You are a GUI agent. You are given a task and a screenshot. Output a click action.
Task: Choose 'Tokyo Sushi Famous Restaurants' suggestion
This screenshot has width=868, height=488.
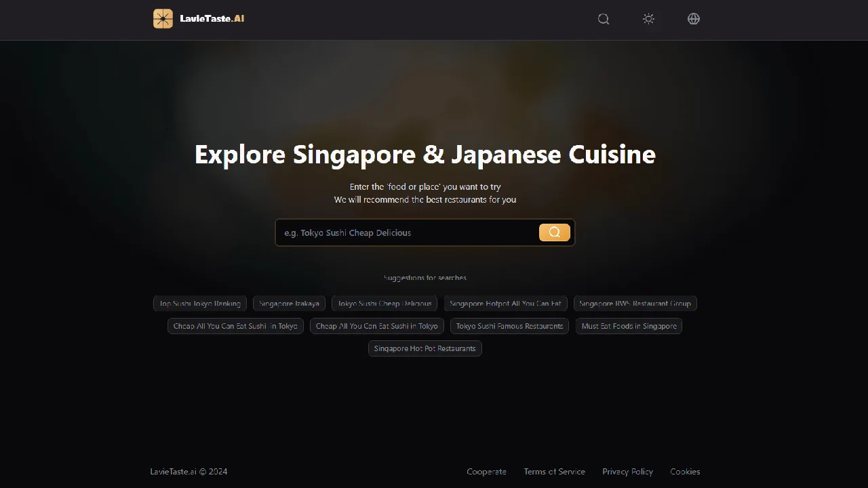pyautogui.click(x=509, y=326)
